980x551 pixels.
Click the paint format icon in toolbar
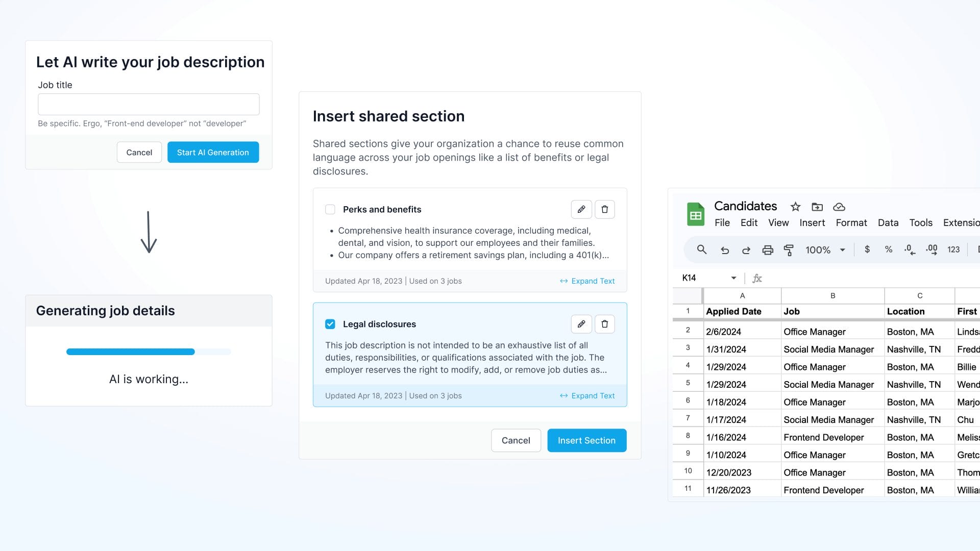789,251
